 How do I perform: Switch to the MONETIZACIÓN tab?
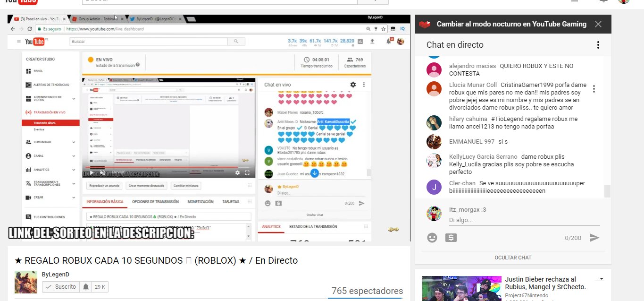pyautogui.click(x=201, y=202)
